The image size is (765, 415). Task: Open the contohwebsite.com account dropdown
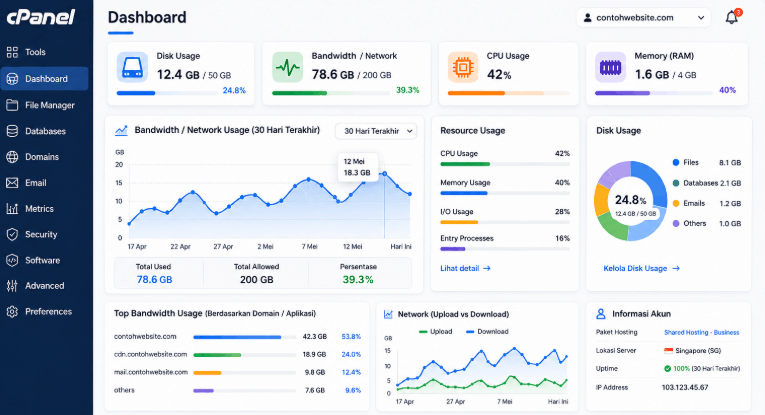coord(643,18)
